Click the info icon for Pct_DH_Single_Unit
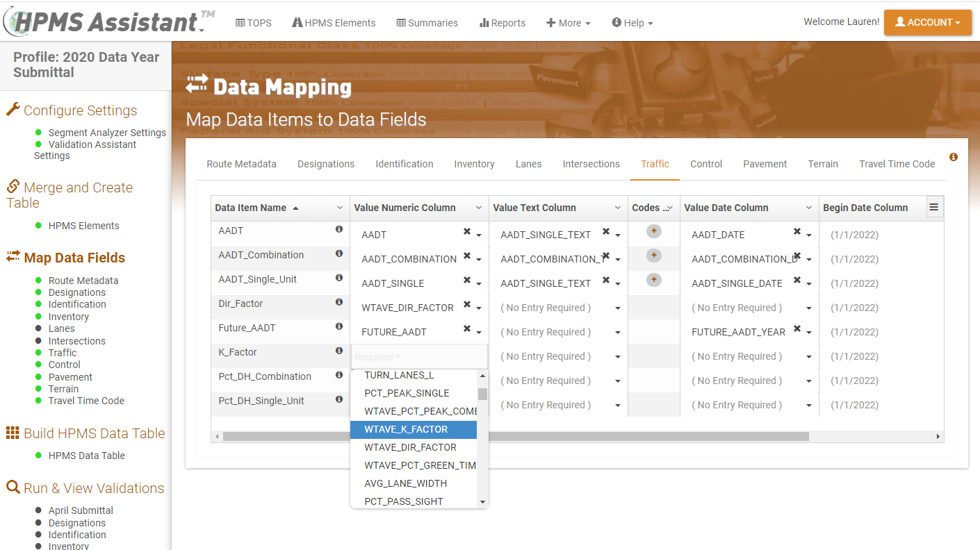This screenshot has height=550, width=980. point(339,399)
